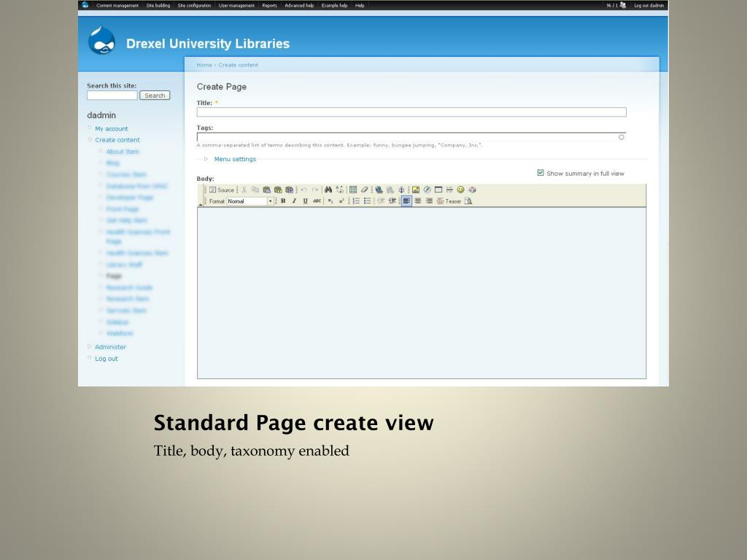
Task: Collapse the Create content tree item
Action: 90,139
